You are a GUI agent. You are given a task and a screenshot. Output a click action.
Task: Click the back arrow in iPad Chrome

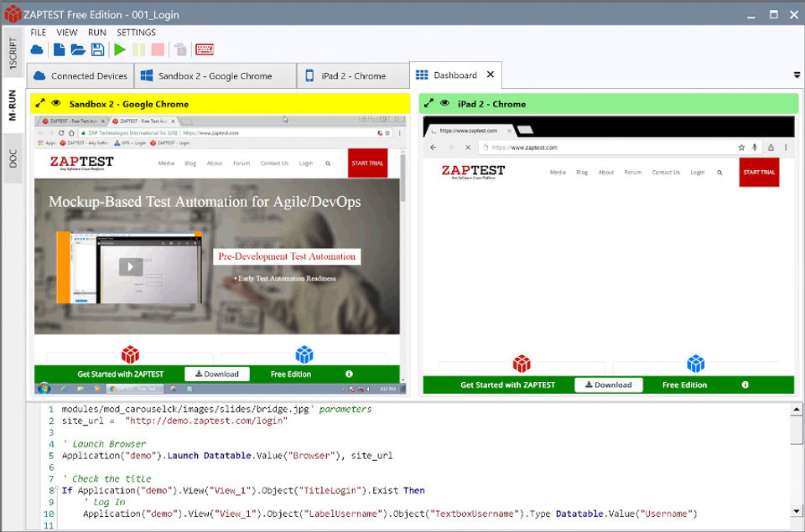[434, 147]
